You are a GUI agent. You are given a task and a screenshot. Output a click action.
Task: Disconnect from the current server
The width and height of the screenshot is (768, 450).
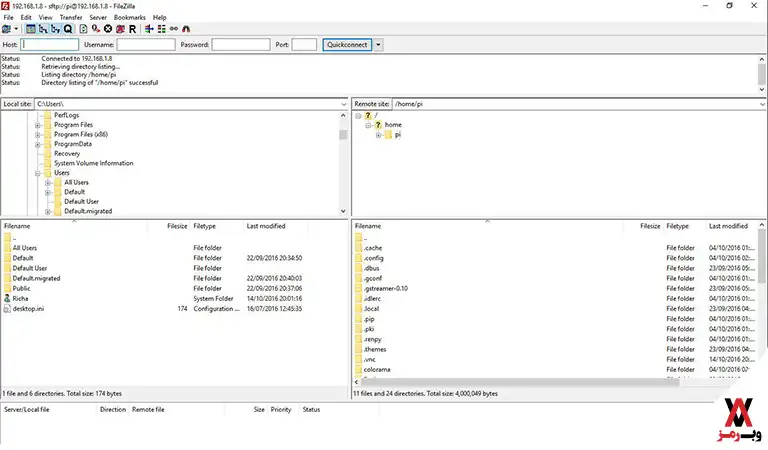(x=120, y=29)
